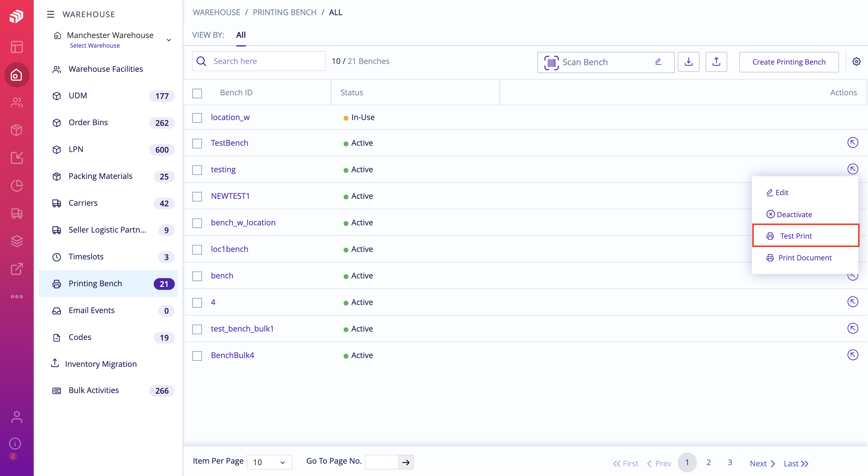Open actions menu for test_bench_bulk1 row
This screenshot has width=868, height=476.
click(x=853, y=328)
